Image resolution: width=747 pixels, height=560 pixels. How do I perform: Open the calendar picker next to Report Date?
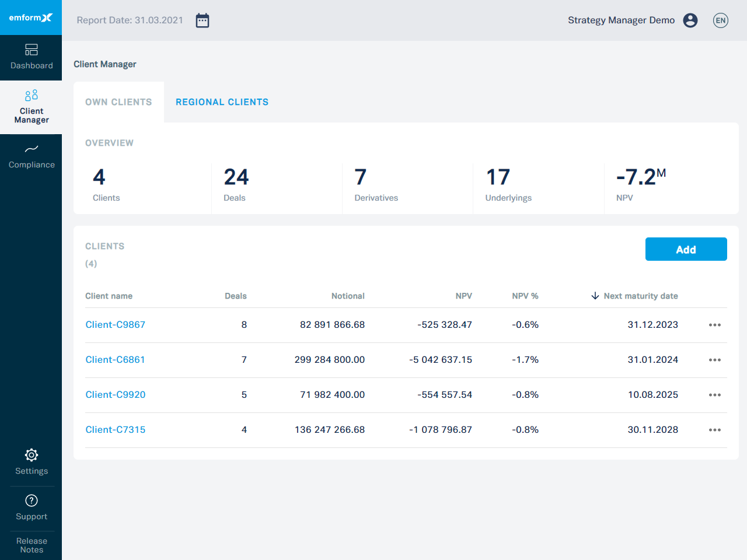tap(202, 20)
